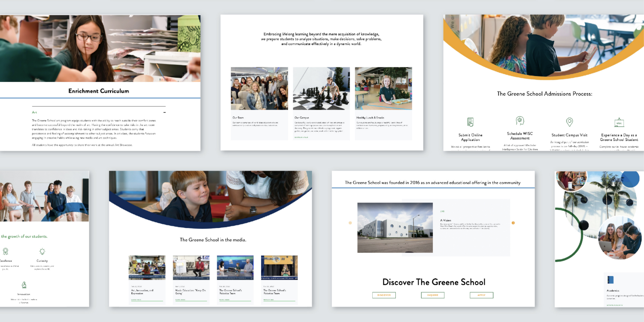644x322 pixels.
Task: Click the INQUIRE button
Action: tap(433, 295)
